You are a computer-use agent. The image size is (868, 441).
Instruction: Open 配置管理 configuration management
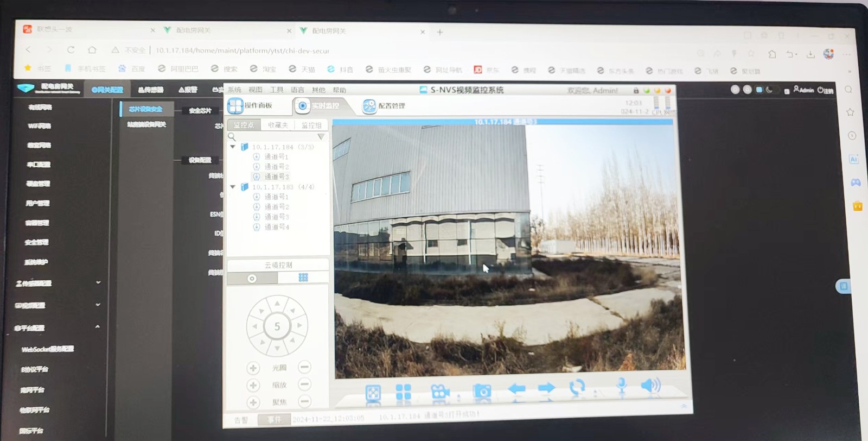[x=385, y=106]
